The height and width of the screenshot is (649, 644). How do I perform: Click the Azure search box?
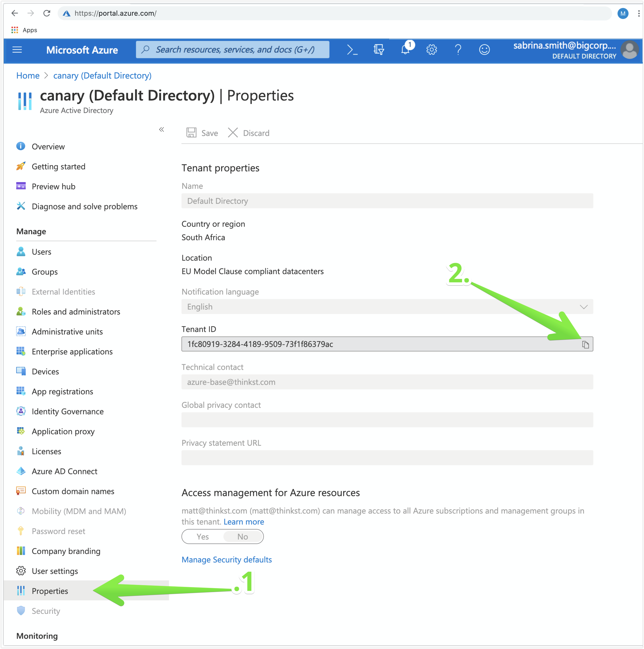(233, 50)
